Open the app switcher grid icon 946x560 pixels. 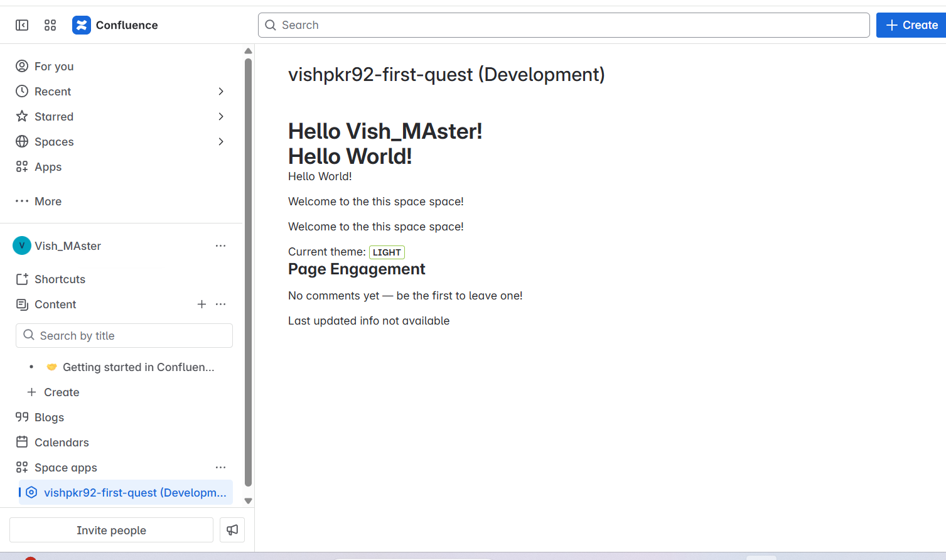point(50,25)
